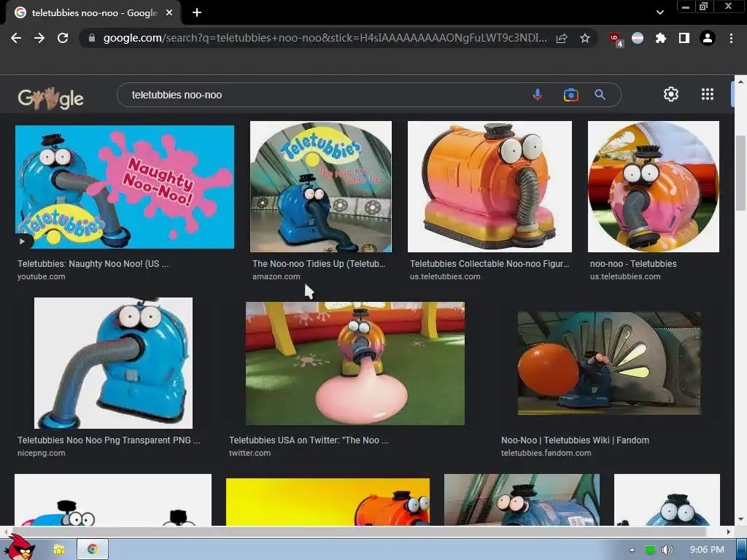Open the Chrome profile avatar menu

point(708,38)
